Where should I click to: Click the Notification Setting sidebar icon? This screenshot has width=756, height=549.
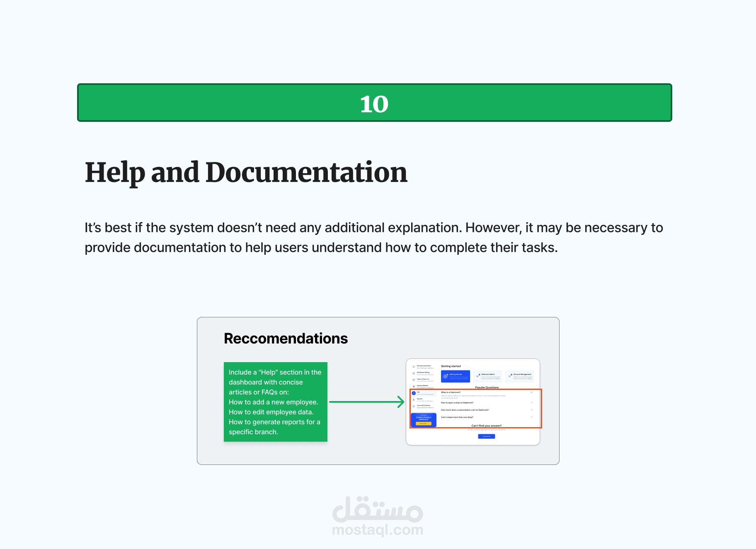(x=414, y=373)
